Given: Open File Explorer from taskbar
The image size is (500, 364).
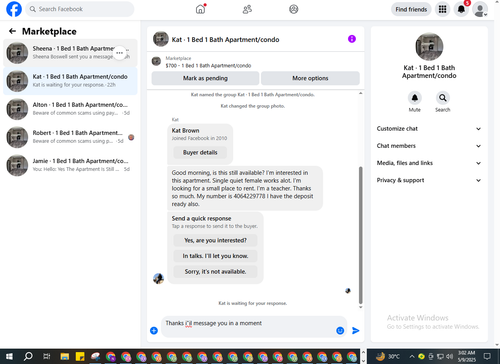Looking at the screenshot, I should (x=64, y=356).
